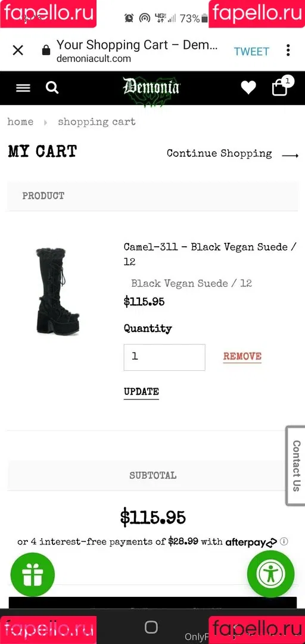The width and height of the screenshot is (305, 644).
Task: Open the Contact Us side tab
Action: coord(295,465)
